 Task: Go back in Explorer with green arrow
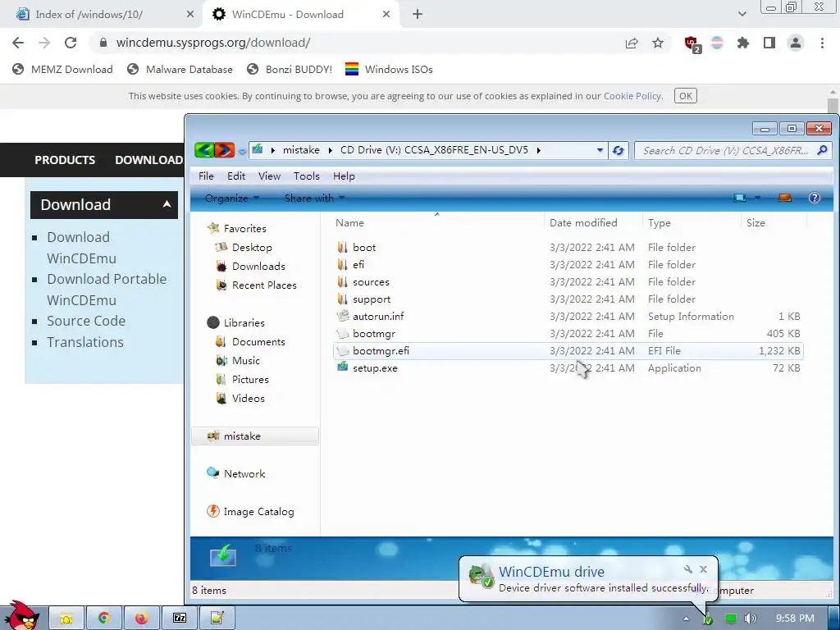(x=204, y=150)
